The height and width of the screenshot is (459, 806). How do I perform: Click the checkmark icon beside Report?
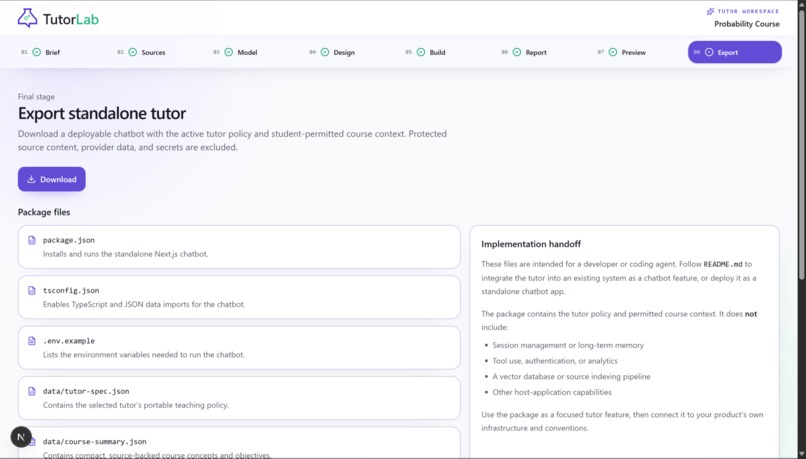(517, 52)
